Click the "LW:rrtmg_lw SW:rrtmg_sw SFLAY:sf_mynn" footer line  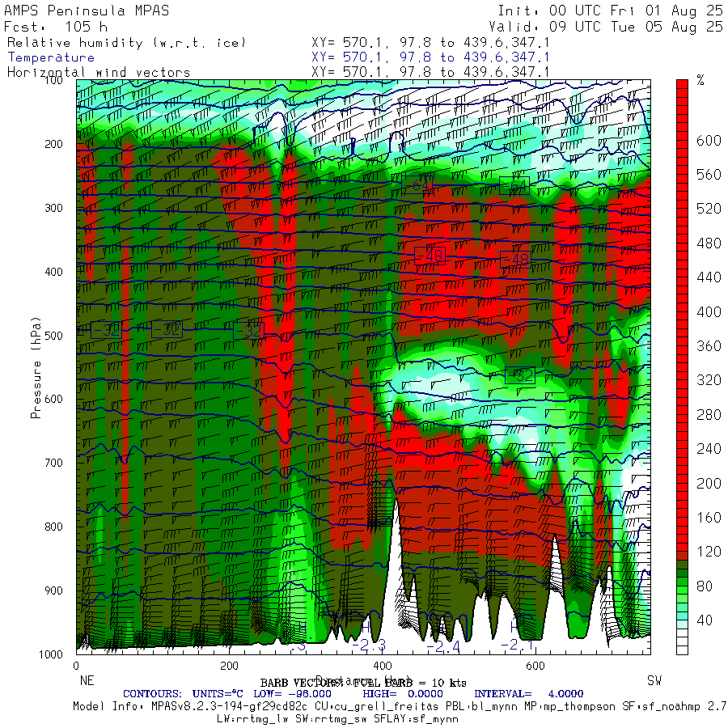(x=337, y=719)
